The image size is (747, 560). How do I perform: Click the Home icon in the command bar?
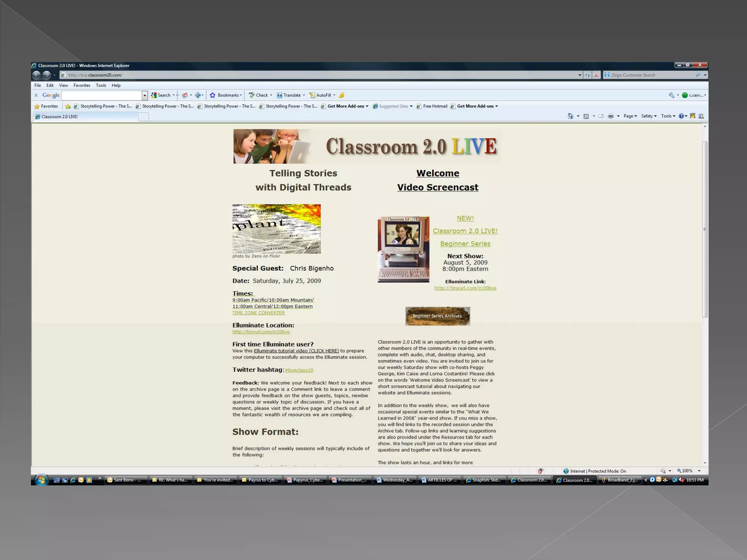coord(570,116)
